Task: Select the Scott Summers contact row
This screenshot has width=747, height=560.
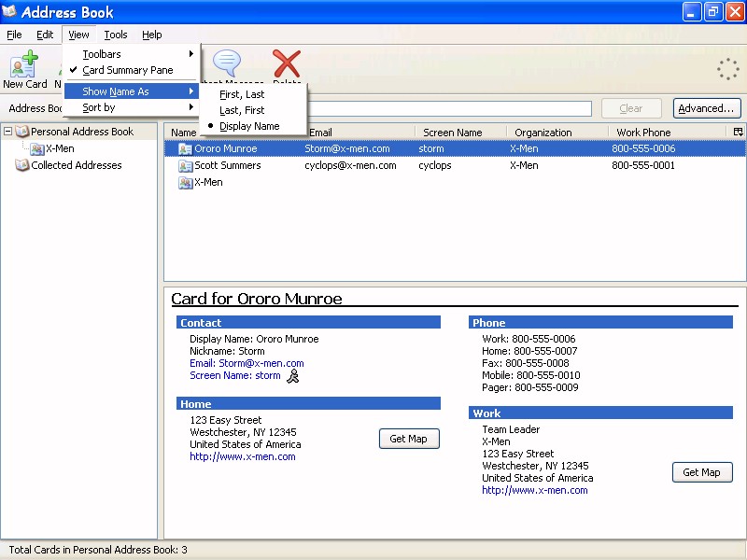Action: coord(455,165)
